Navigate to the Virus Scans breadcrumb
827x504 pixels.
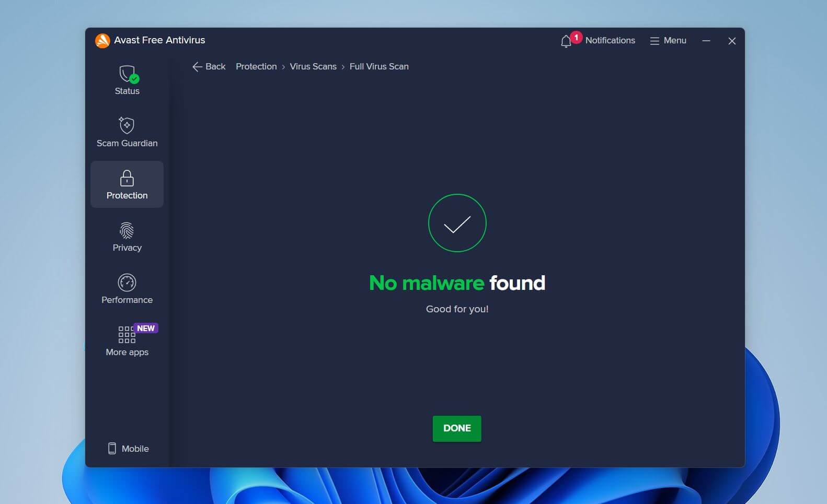click(x=313, y=67)
